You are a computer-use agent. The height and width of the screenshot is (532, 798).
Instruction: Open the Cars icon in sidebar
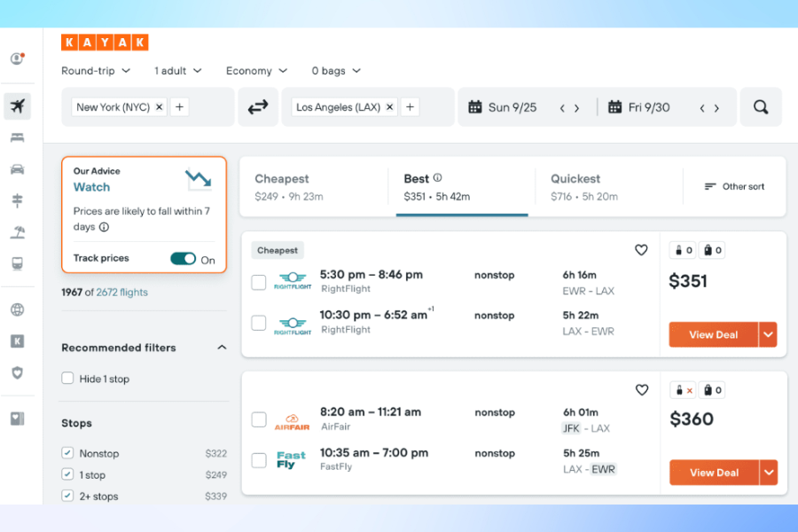[18, 169]
